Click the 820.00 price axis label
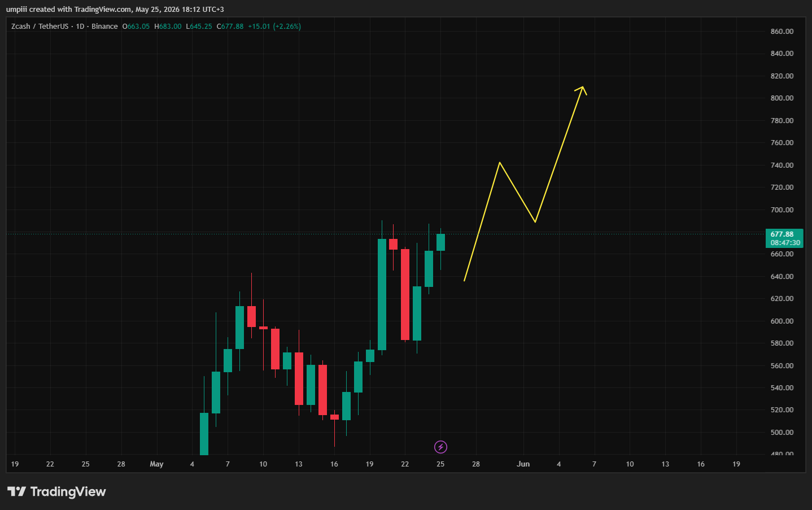Image resolution: width=812 pixels, height=510 pixels. [x=782, y=76]
